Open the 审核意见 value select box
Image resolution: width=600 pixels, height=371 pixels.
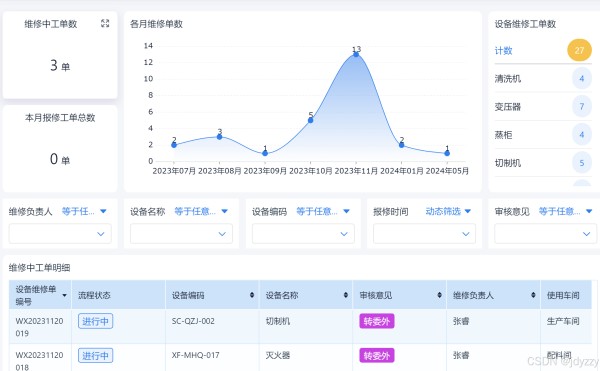tap(545, 234)
